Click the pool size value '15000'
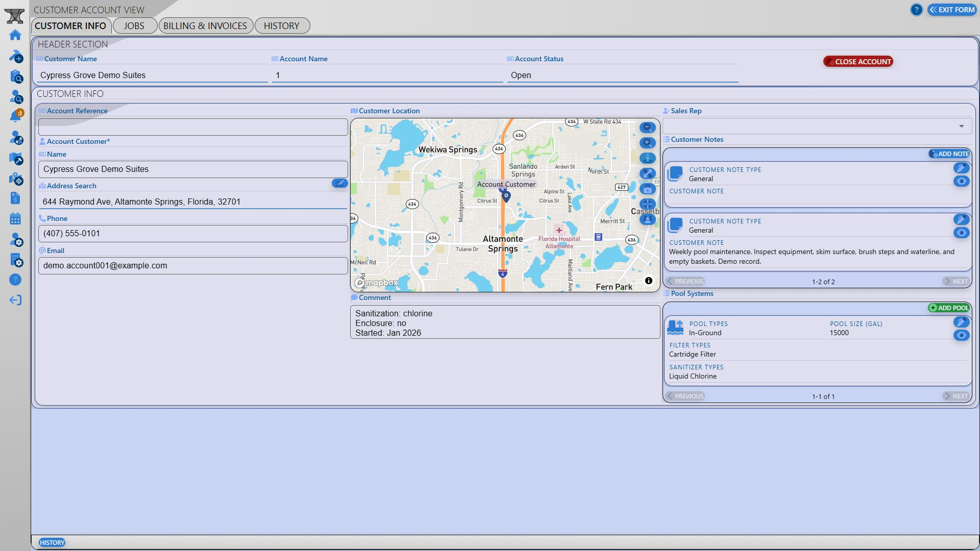Screen dimensions: 980x551 tap(839, 333)
